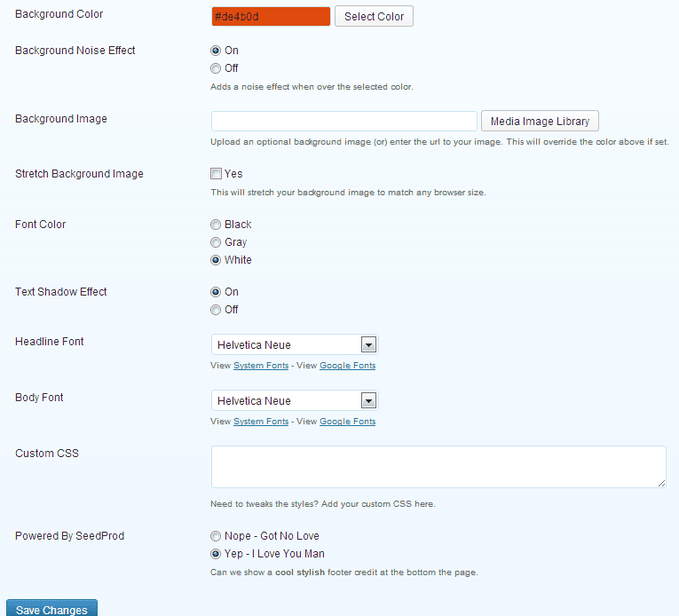
Task: Click the Custom CSS textarea resize grip
Action: (661, 484)
